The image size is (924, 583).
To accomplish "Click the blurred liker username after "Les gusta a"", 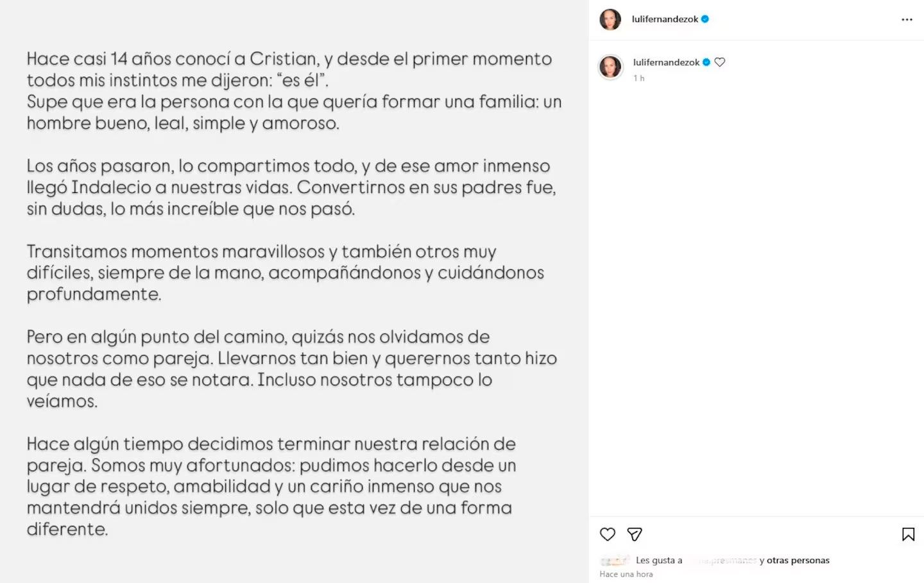I will [723, 561].
